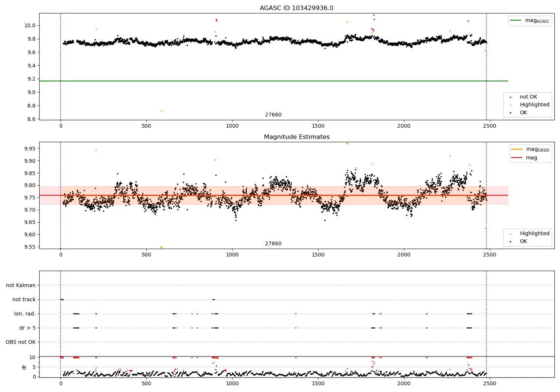Click the green mag AGASC legend entry
This screenshot has width=560, height=392.
click(530, 21)
